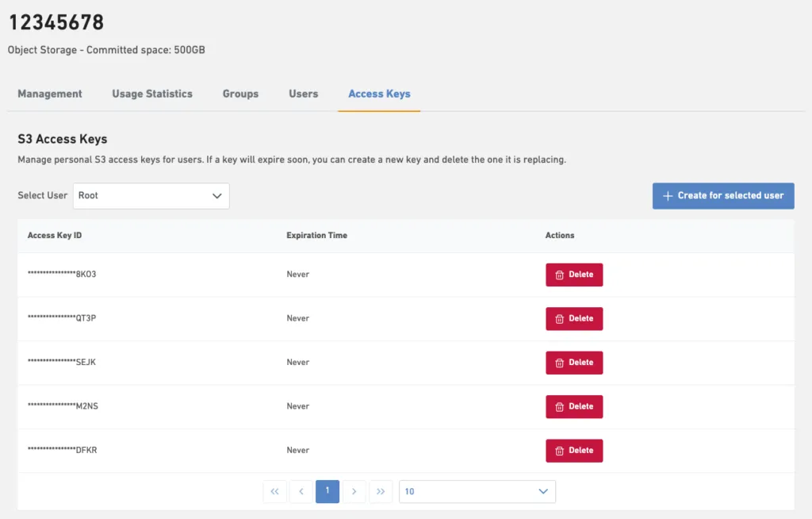Open the Select User dropdown showing Root

[151, 196]
